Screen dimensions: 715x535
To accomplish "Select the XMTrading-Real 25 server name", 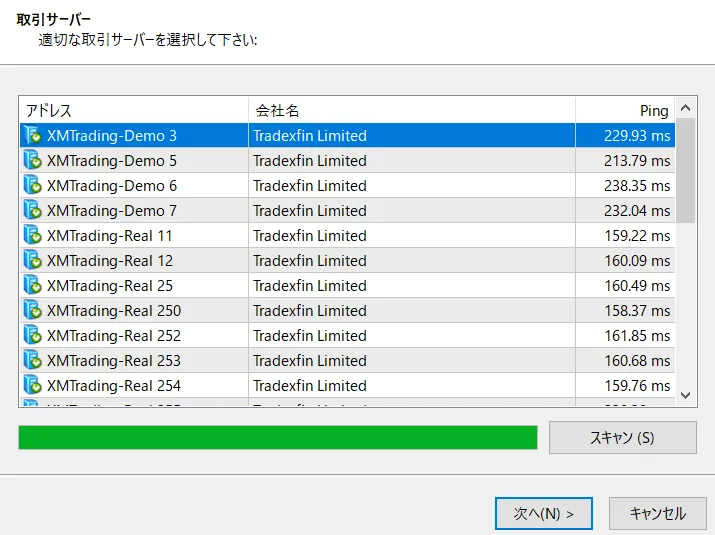I will pos(110,286).
